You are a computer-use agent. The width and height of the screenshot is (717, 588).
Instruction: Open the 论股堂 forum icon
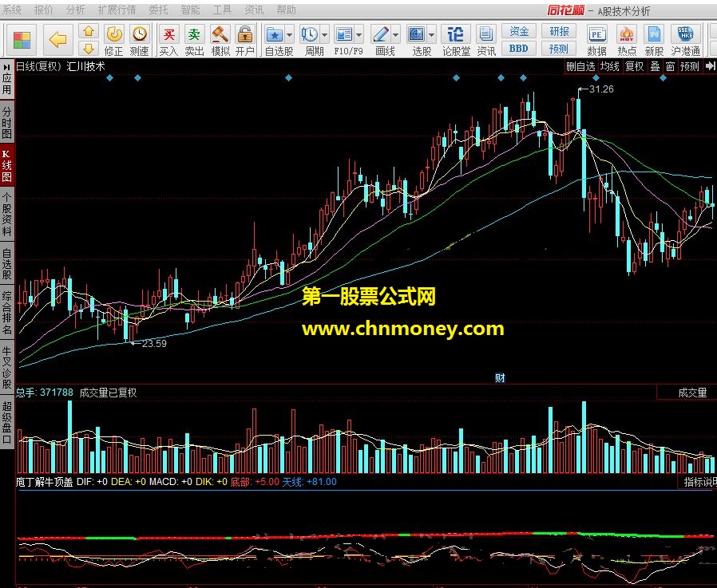[x=455, y=35]
